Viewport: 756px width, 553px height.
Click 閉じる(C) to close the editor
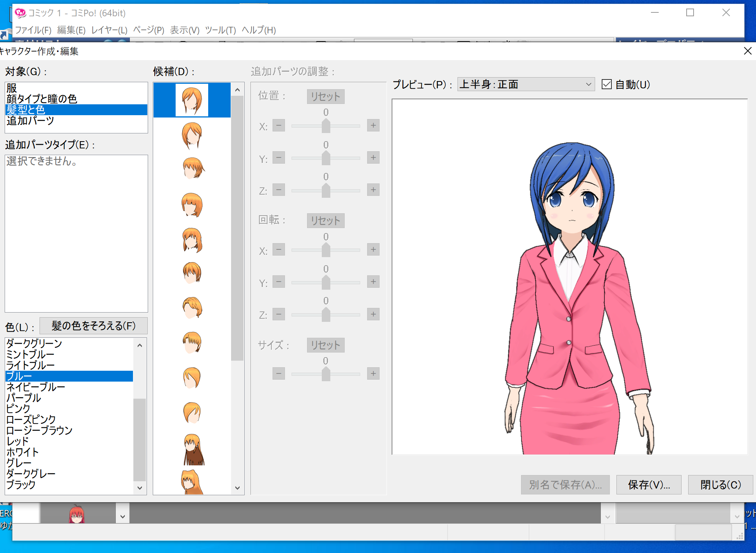(x=720, y=484)
